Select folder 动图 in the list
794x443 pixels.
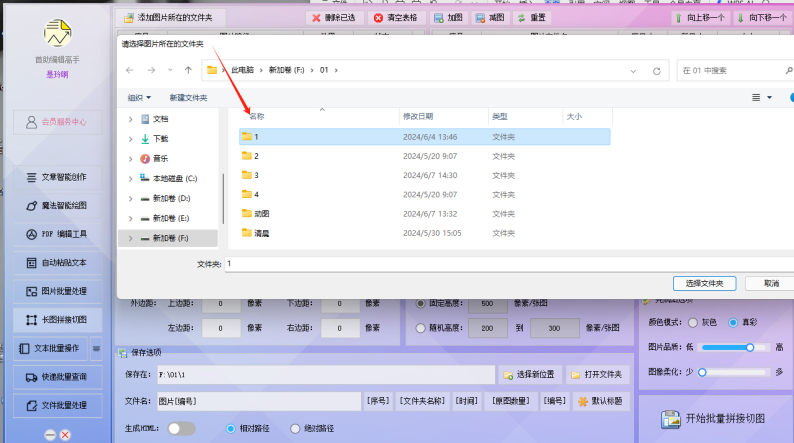(424, 214)
